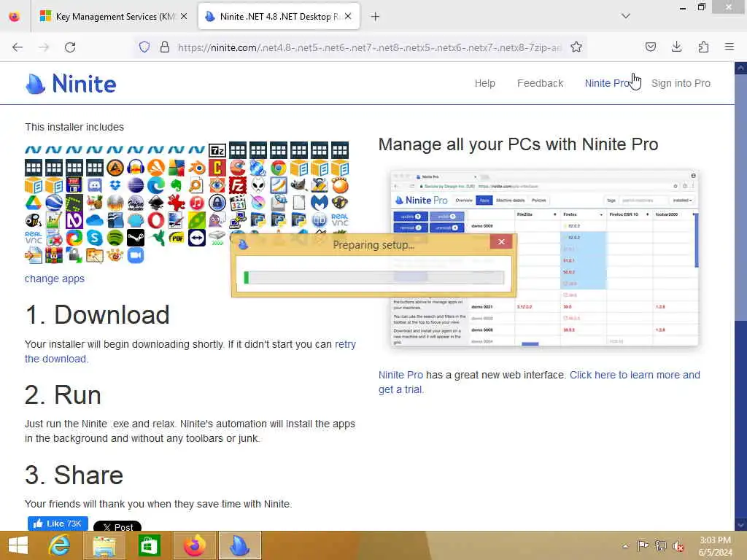Open the Firefox application menu

tap(729, 47)
